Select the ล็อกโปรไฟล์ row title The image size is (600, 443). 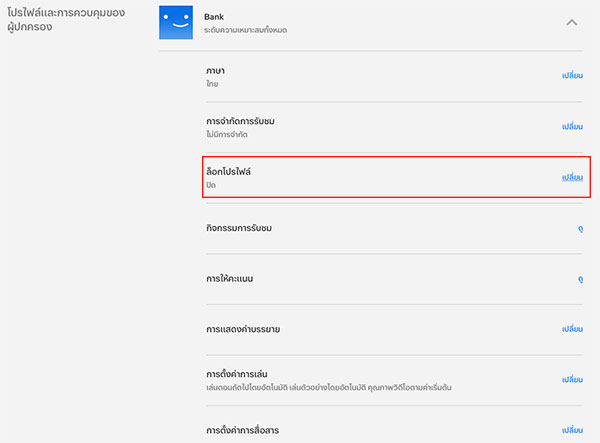[229, 172]
